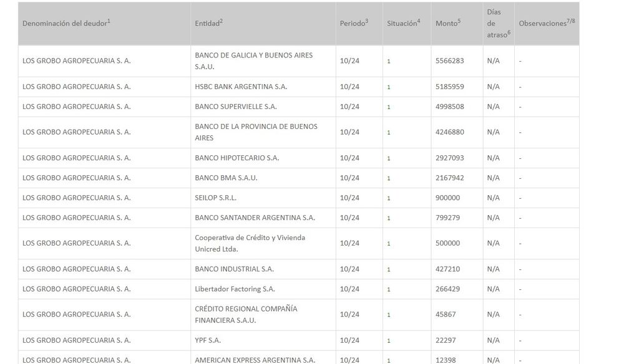The width and height of the screenshot is (624, 364).
Task: Click the amount 427210
Action: [447, 269]
